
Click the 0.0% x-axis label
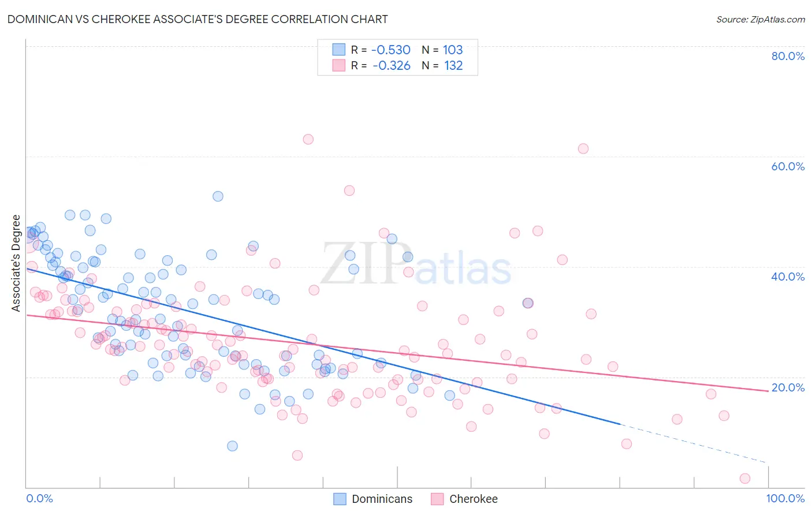(x=40, y=498)
